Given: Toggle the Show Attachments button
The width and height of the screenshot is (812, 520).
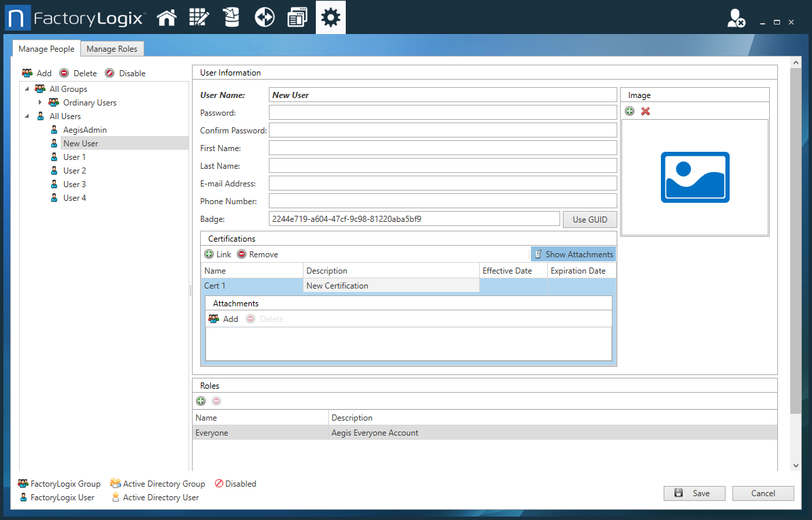Looking at the screenshot, I should tap(573, 253).
